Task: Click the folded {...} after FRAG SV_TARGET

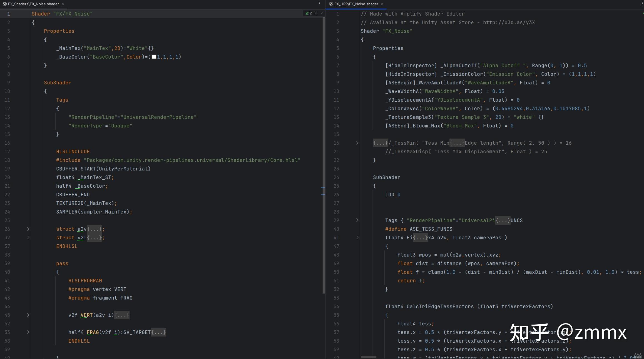Action: (x=159, y=332)
